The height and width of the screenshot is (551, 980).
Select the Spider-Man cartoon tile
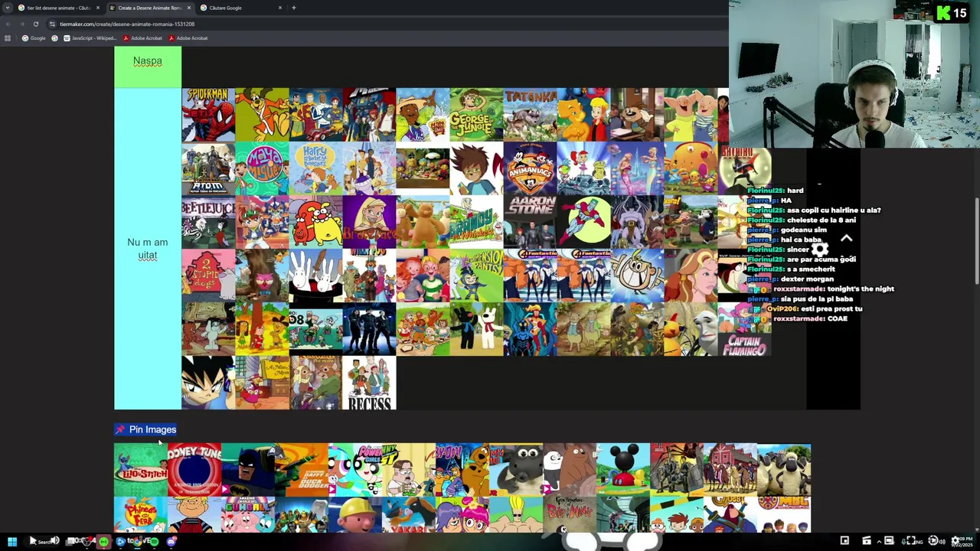coord(208,115)
